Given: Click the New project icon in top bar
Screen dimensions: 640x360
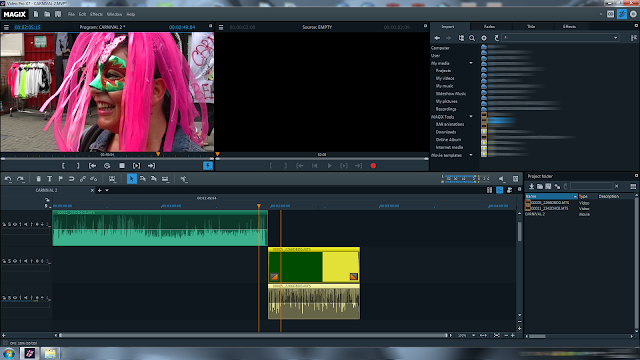Looking at the screenshot, I should tap(36, 14).
